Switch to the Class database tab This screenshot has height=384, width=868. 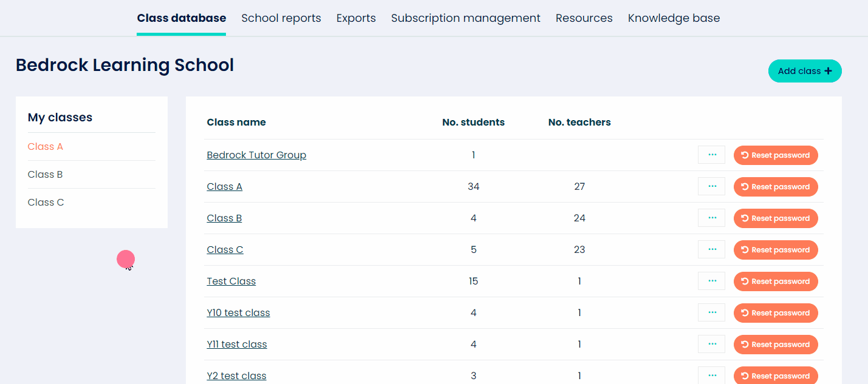[182, 18]
